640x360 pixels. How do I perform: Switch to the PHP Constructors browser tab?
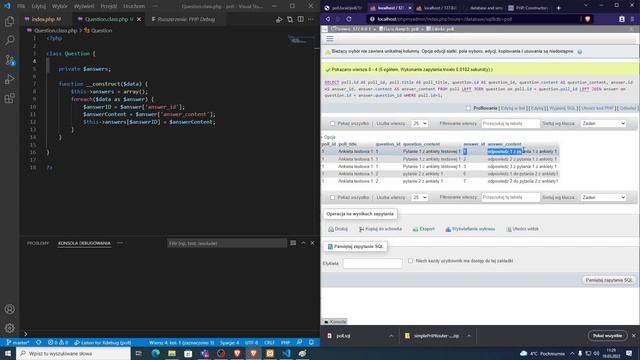(528, 8)
